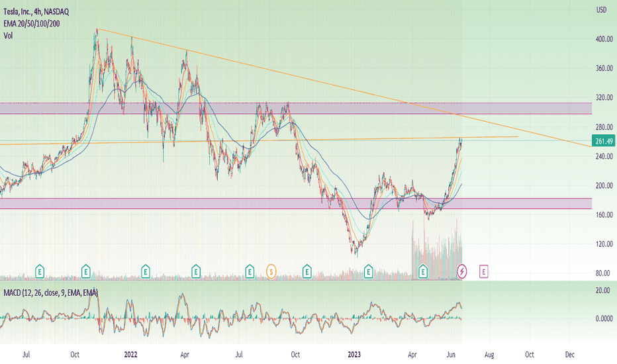Select the EMA 20/50/100/200 indicator legend

pos(32,24)
